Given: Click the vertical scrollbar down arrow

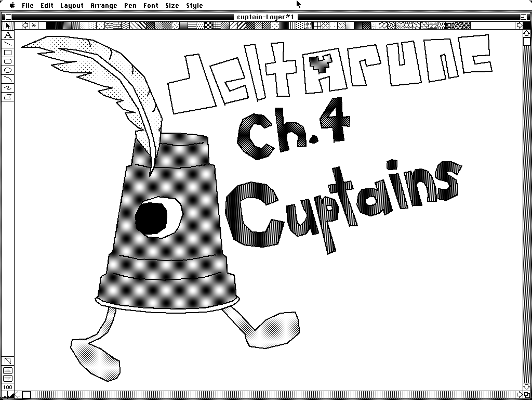Looking at the screenshot, I should [527, 387].
